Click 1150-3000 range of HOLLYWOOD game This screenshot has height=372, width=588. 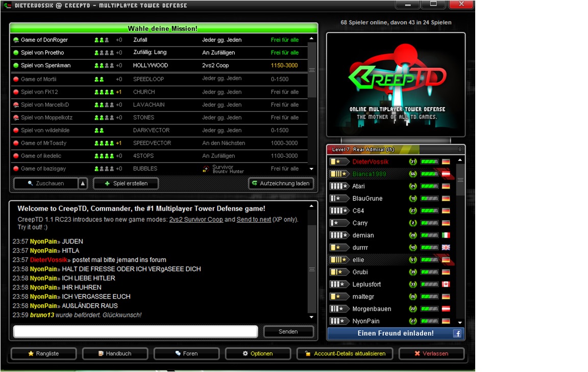pyautogui.click(x=284, y=65)
